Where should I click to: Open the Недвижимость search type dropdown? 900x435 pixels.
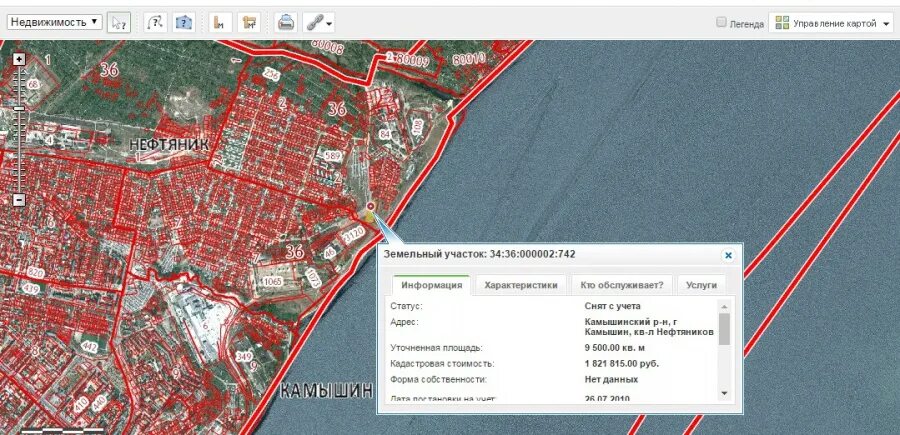coord(55,22)
